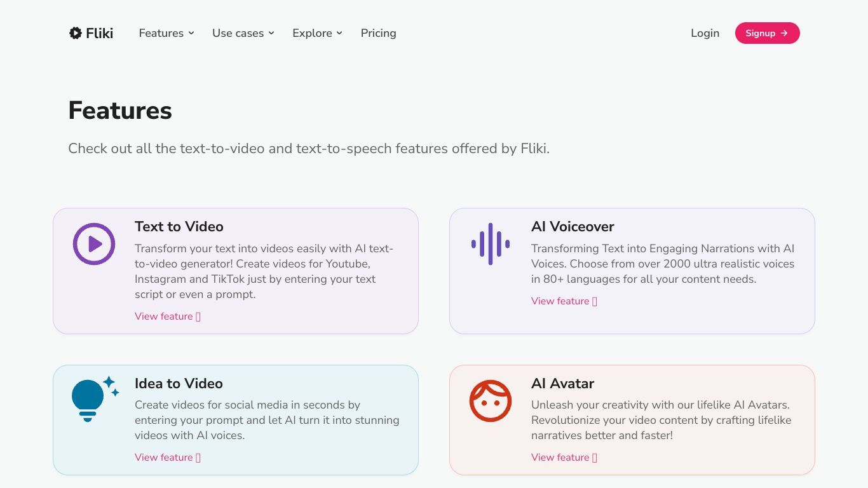Click the arrow icon after AI Voiceover's View feature

coord(595,301)
